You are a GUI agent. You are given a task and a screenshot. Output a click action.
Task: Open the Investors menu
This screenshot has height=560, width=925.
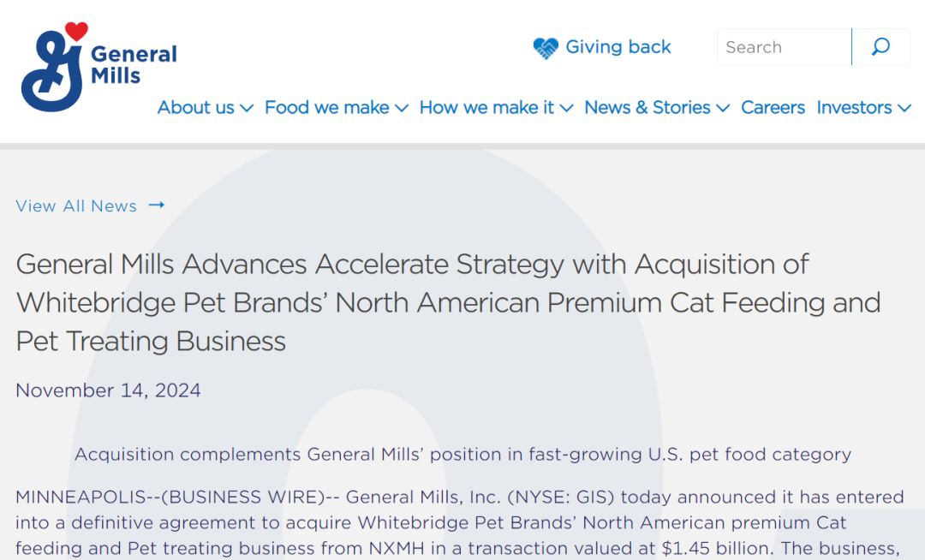click(x=854, y=108)
